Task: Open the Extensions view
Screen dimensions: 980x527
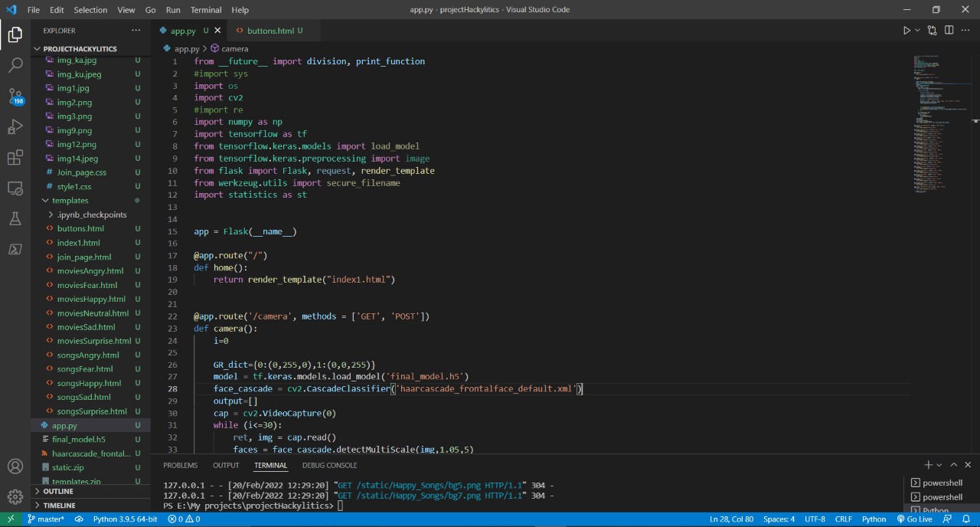Action: (x=15, y=158)
